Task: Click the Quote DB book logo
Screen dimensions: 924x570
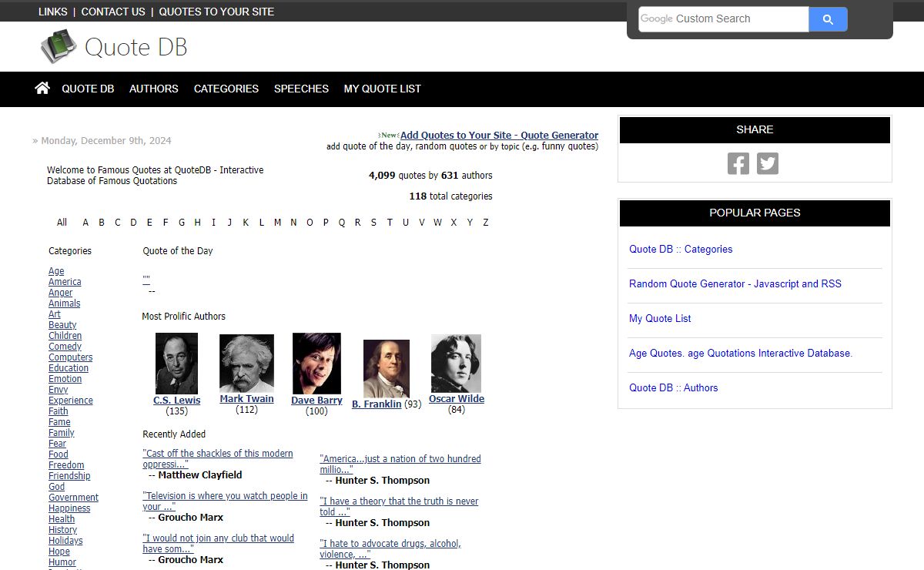Action: pos(59,46)
